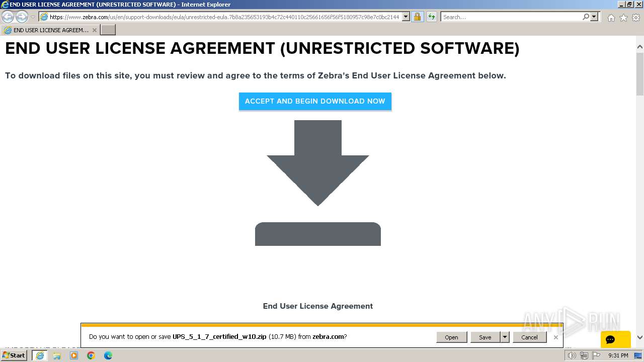Viewport: 644px width, 362px height.
Task: Click Cancel in the download bar
Action: (x=529, y=337)
